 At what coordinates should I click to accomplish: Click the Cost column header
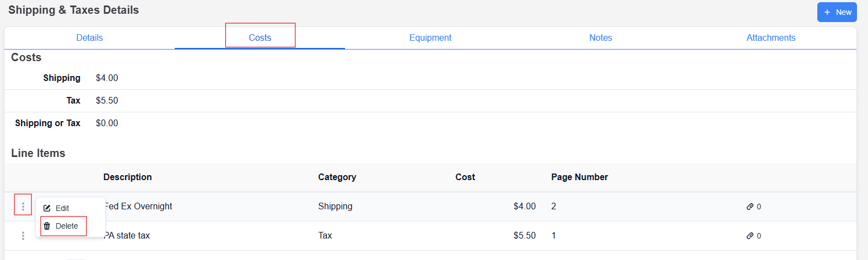click(465, 177)
